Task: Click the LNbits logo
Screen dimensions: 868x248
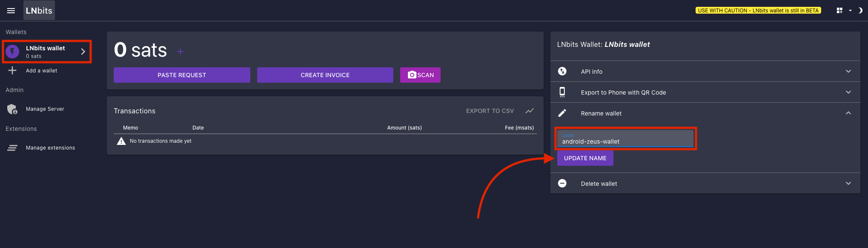Action: coord(39,11)
